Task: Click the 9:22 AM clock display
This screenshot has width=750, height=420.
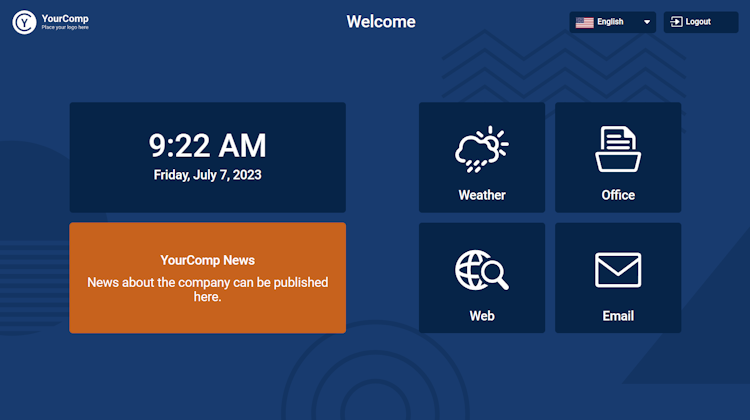Action: pyautogui.click(x=207, y=145)
